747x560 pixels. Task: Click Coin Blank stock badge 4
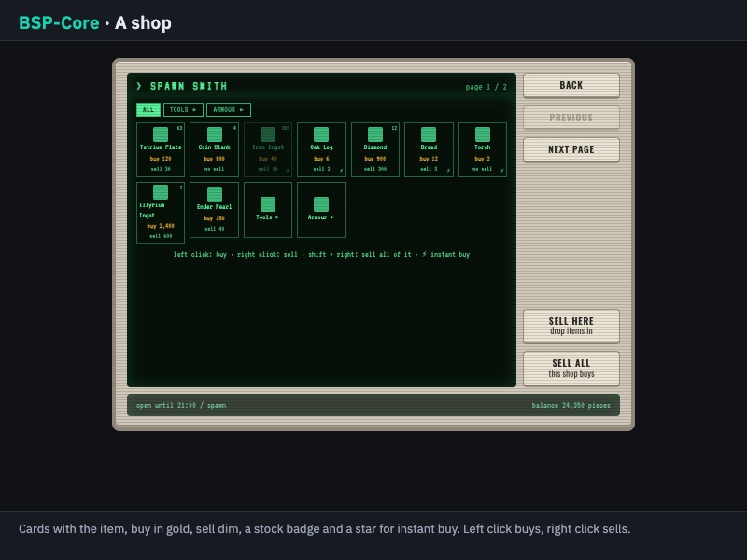234,128
